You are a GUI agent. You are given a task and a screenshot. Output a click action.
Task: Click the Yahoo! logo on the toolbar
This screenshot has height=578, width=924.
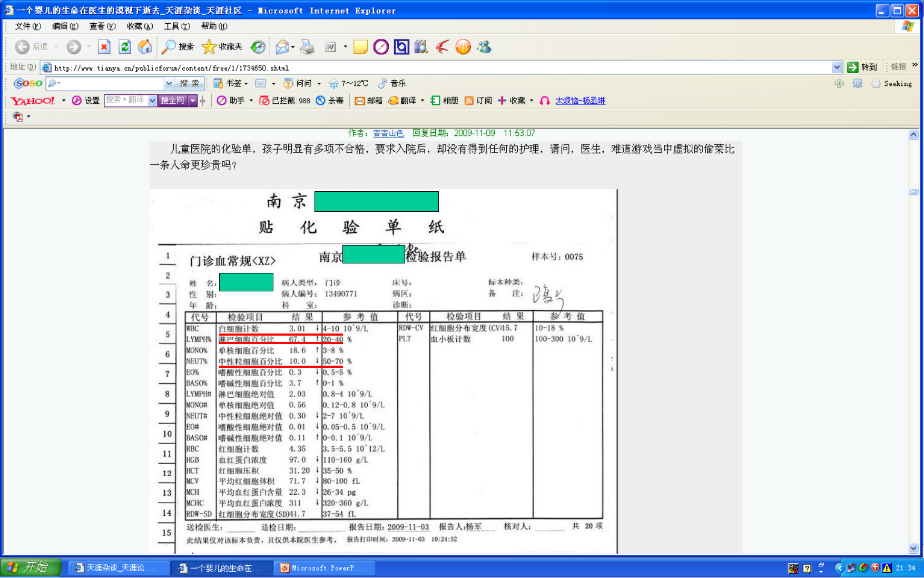[x=33, y=101]
